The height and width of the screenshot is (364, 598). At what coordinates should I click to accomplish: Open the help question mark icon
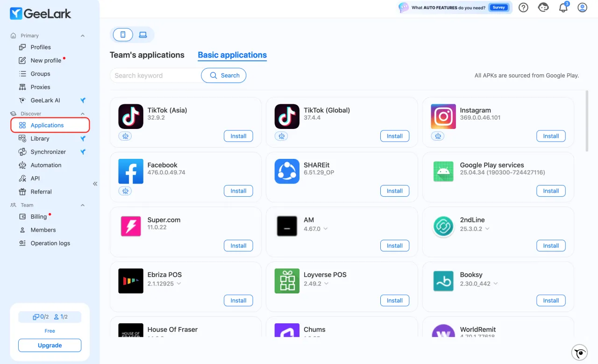pyautogui.click(x=523, y=7)
